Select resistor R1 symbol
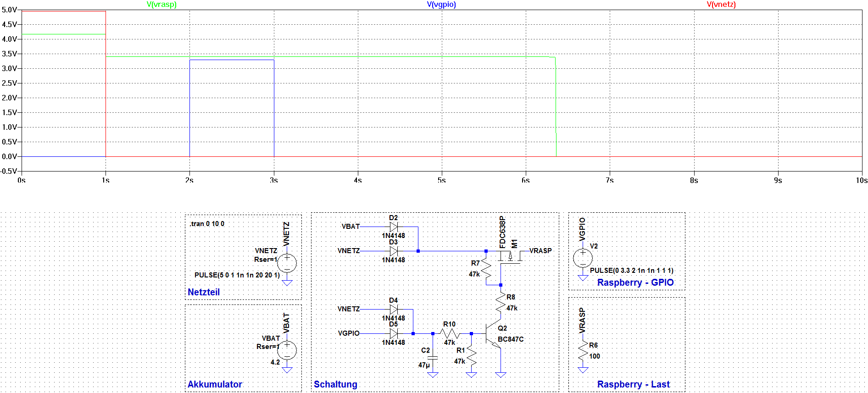868x393 pixels. click(472, 355)
